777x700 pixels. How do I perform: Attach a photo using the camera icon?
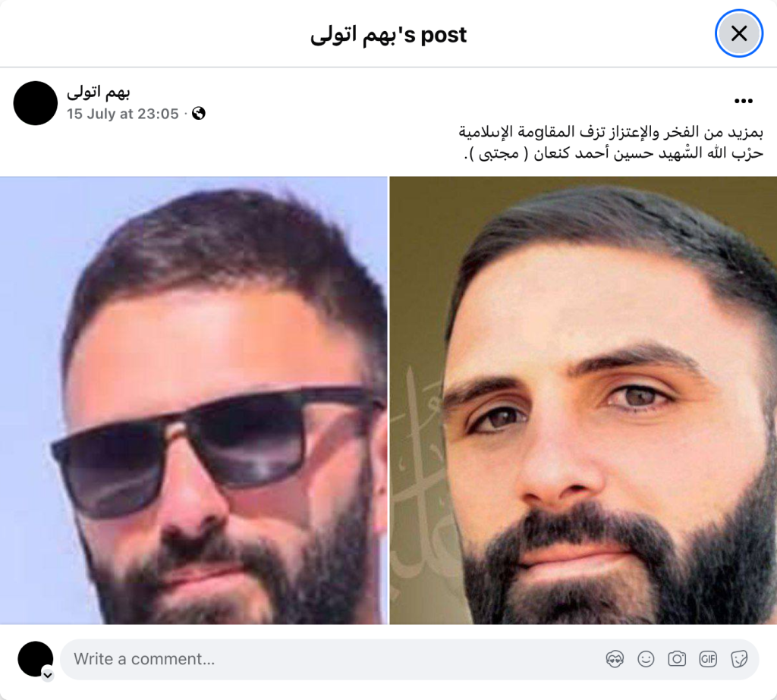[677, 659]
